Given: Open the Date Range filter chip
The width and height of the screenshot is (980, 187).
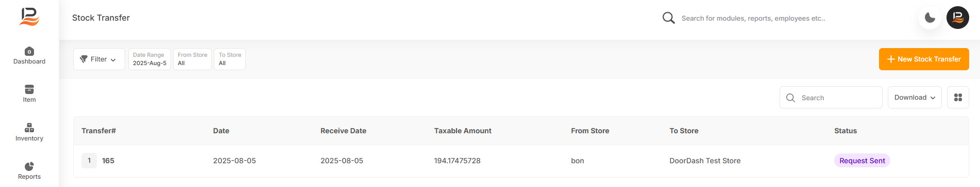Looking at the screenshot, I should pyautogui.click(x=149, y=59).
